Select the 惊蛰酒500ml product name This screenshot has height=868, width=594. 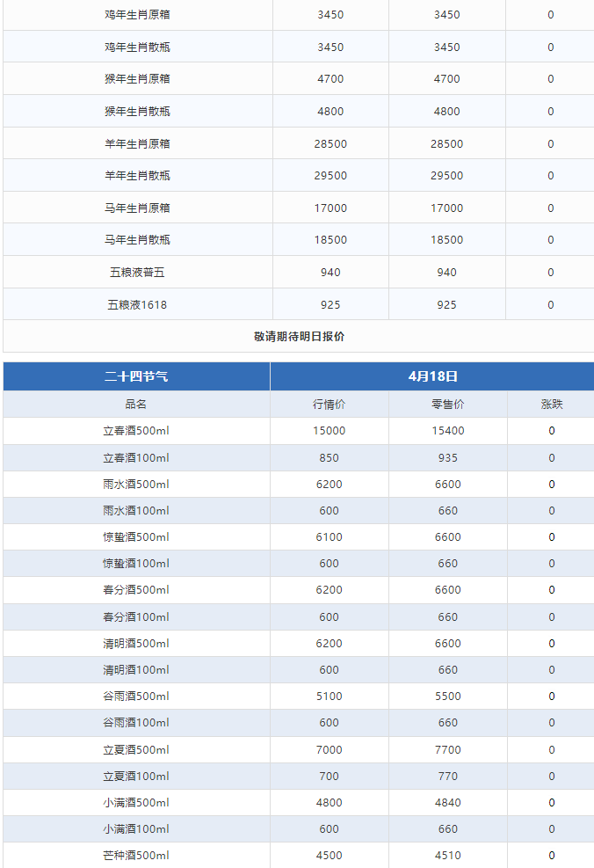[x=136, y=537]
